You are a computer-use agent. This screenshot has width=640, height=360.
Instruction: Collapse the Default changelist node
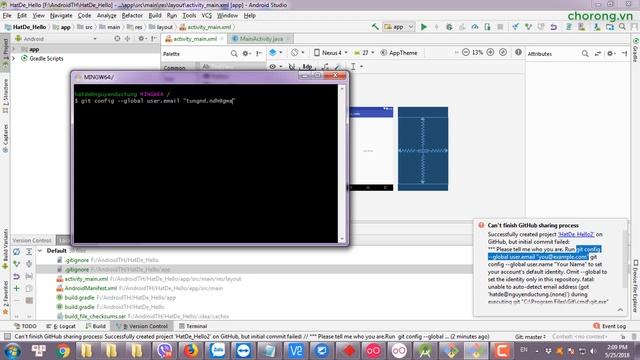(x=40, y=251)
